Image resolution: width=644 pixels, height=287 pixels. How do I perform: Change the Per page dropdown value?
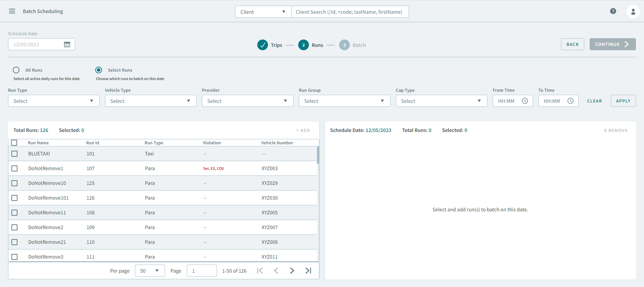tap(150, 271)
